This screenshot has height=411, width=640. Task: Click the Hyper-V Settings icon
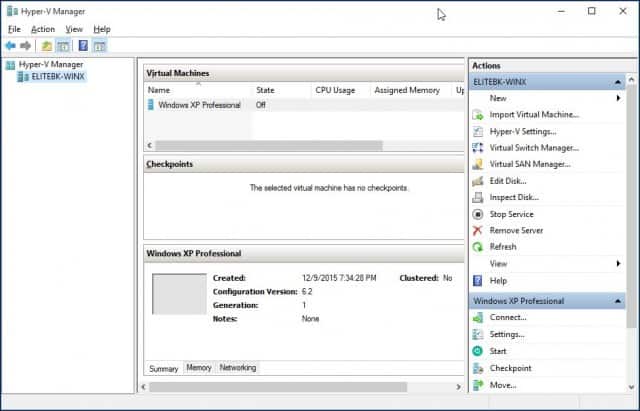pyautogui.click(x=478, y=131)
